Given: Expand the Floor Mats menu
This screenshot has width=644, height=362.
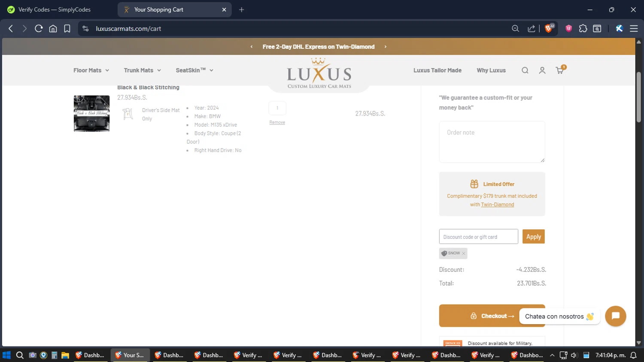Looking at the screenshot, I should [91, 70].
